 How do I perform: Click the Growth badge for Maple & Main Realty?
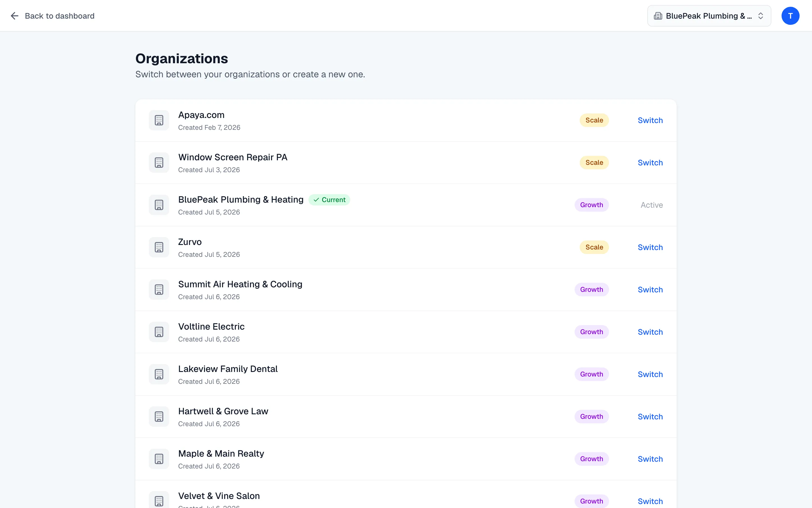click(x=592, y=459)
